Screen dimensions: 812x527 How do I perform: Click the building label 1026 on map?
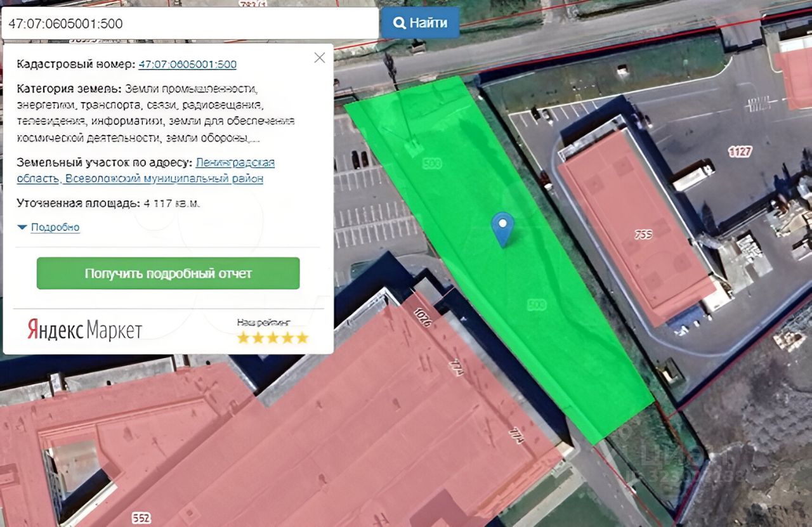coord(422,317)
